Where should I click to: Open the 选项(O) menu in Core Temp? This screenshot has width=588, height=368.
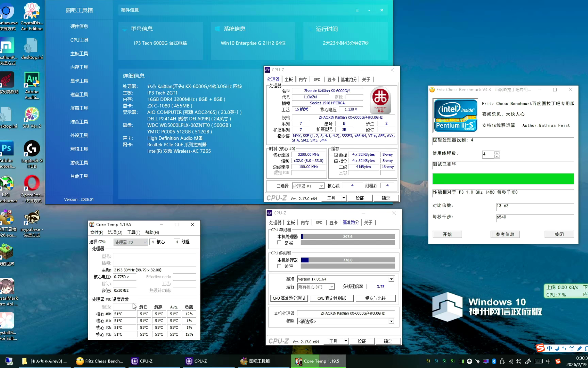coord(115,232)
